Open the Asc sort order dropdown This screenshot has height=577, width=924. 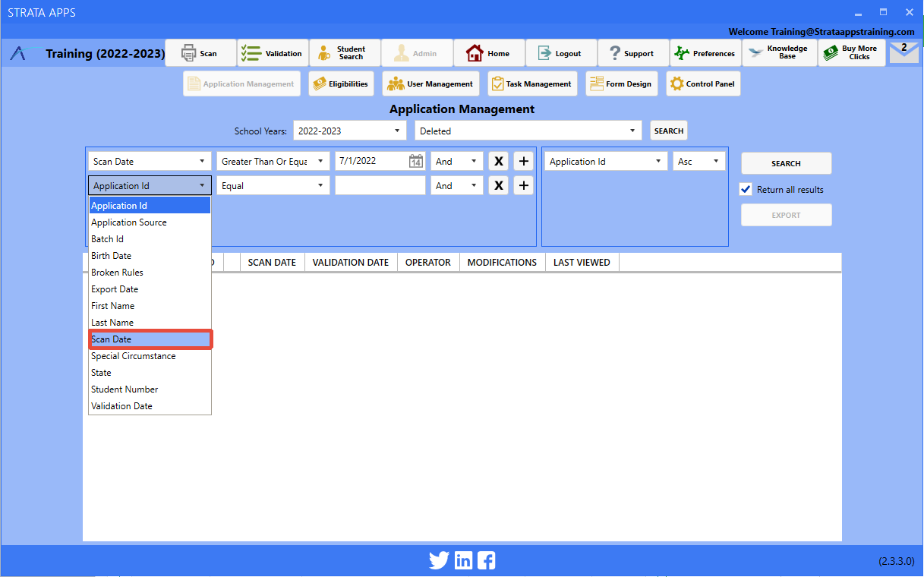[699, 161]
